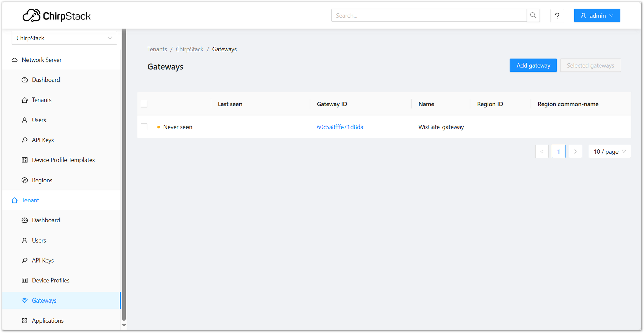This screenshot has height=333, width=644.
Task: Open gateway 60c5a8fffe71d8da link
Action: click(340, 127)
